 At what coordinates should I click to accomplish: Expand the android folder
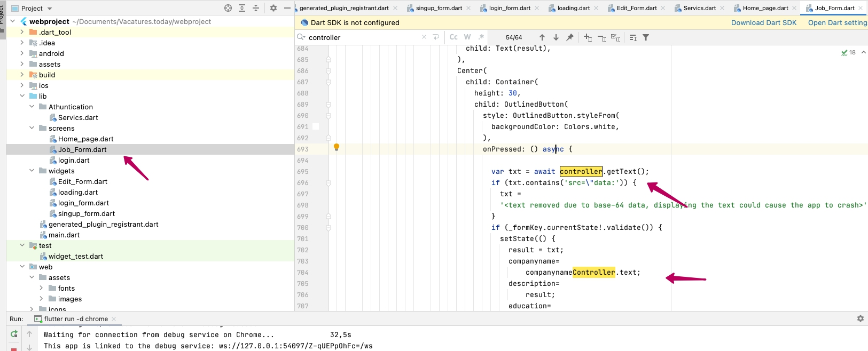tap(22, 53)
